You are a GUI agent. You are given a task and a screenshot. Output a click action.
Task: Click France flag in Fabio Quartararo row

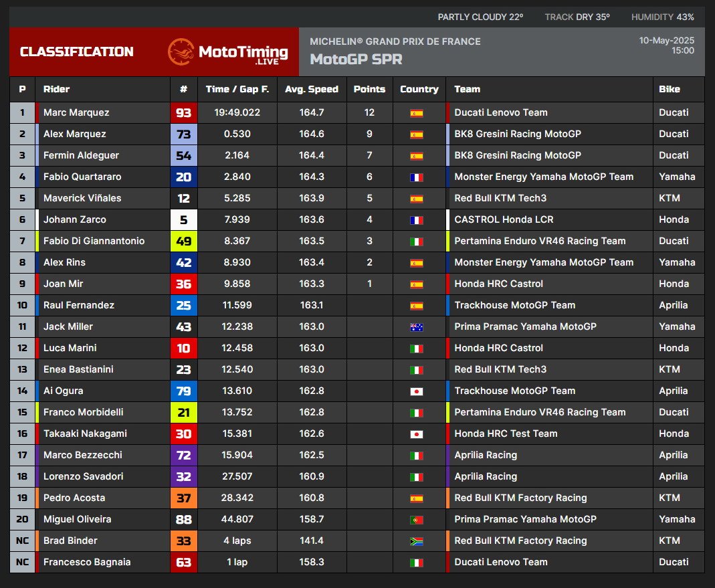click(416, 177)
